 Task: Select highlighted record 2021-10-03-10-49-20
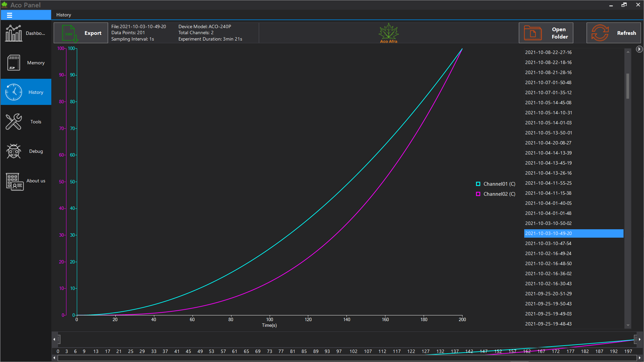pyautogui.click(x=574, y=233)
